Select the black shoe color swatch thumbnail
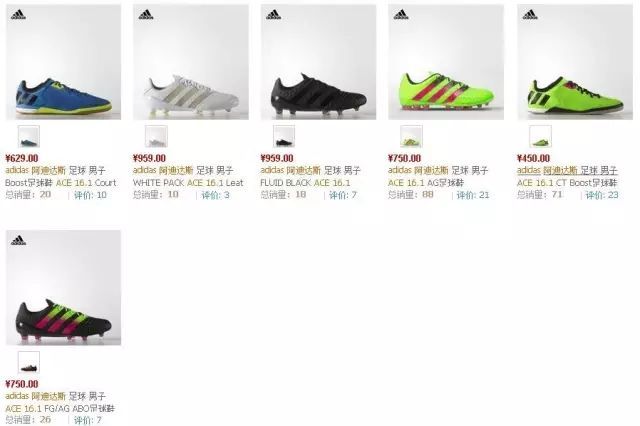Viewport: 640px width, 426px height. click(x=284, y=136)
